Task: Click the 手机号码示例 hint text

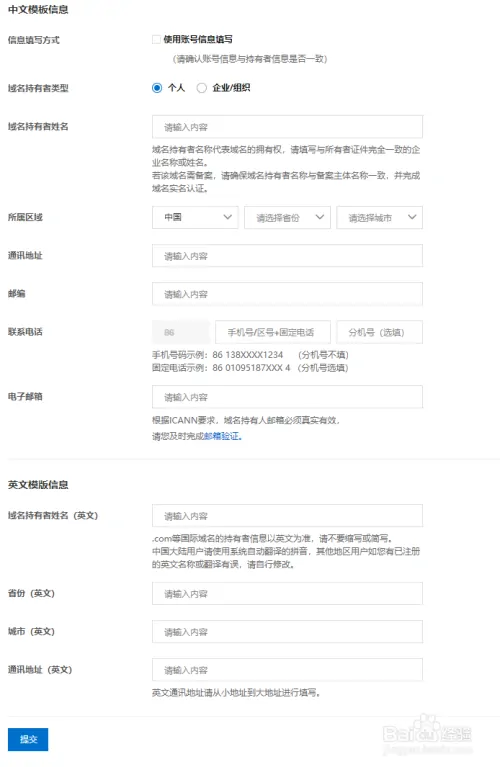Action: (x=250, y=355)
